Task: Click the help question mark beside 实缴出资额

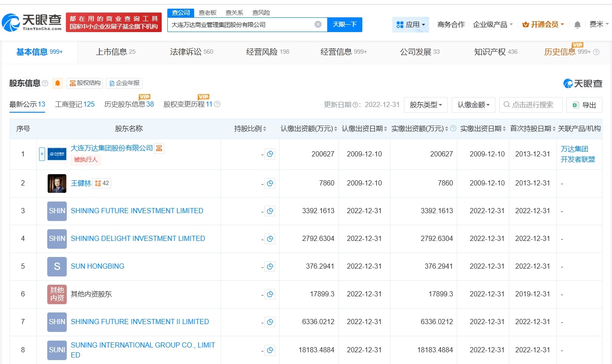Action: point(452,128)
